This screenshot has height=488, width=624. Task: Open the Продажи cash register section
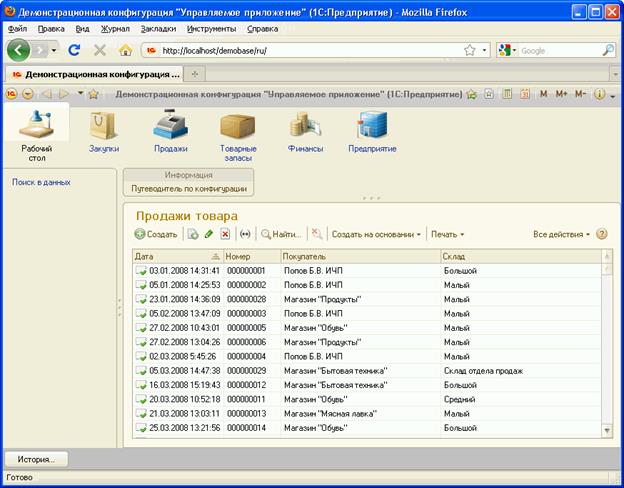click(x=171, y=131)
